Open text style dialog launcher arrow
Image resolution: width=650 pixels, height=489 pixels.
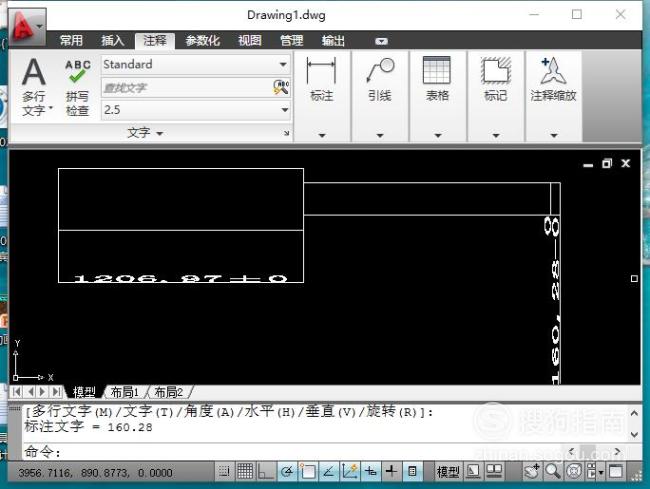coord(286,133)
